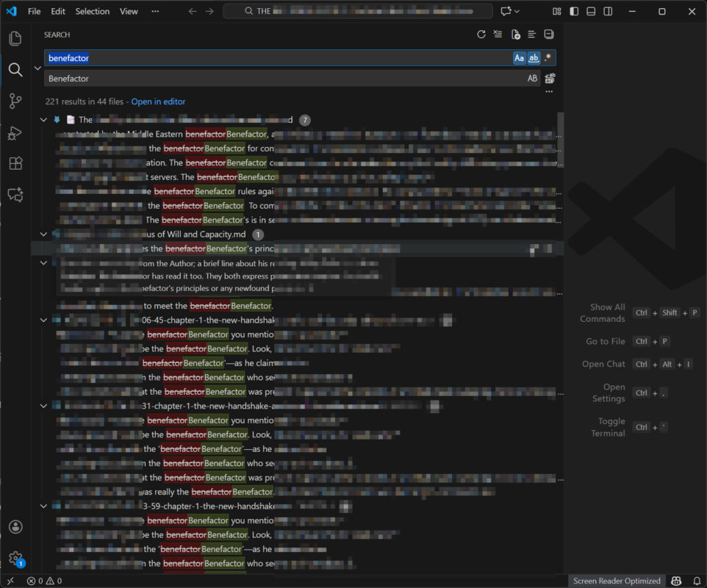Open the Search view in activity bar
The height and width of the screenshot is (588, 707).
coord(15,69)
